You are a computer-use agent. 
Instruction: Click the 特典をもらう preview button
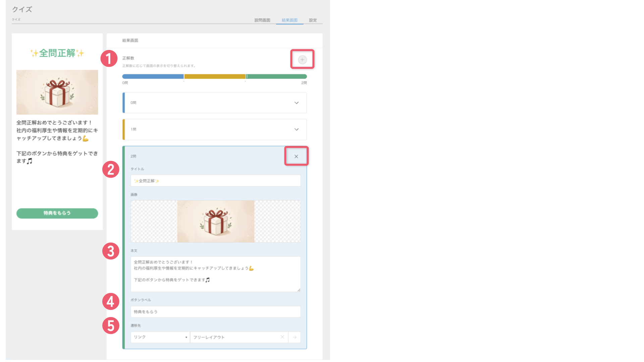tap(57, 213)
